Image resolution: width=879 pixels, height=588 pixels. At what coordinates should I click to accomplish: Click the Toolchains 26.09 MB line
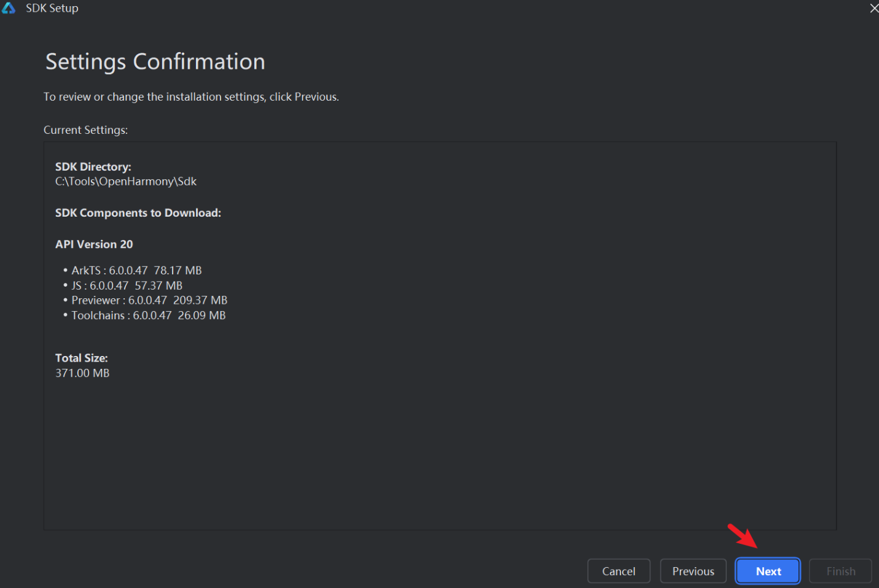pyautogui.click(x=149, y=315)
